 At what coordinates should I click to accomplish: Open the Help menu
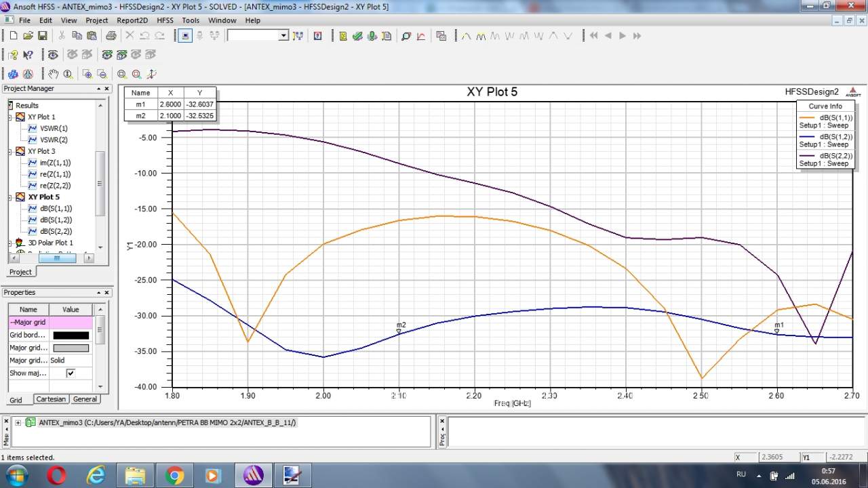[x=252, y=20]
